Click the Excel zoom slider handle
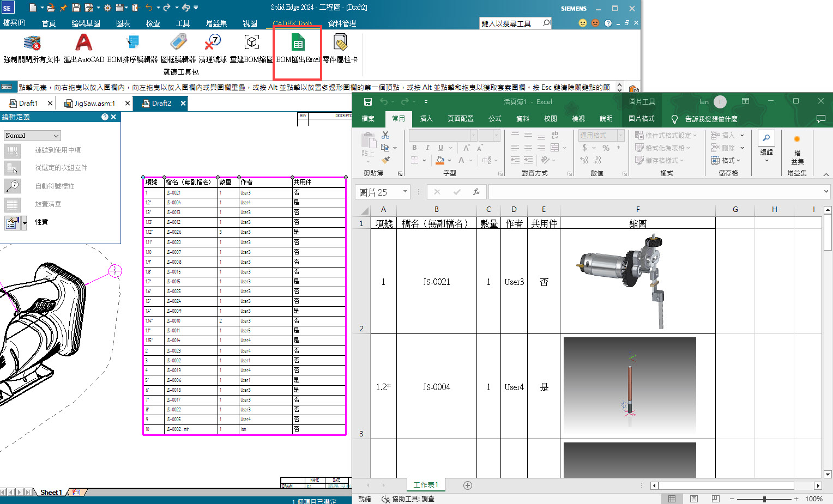Screen dimensions: 833x504 pyautogui.click(x=764, y=499)
